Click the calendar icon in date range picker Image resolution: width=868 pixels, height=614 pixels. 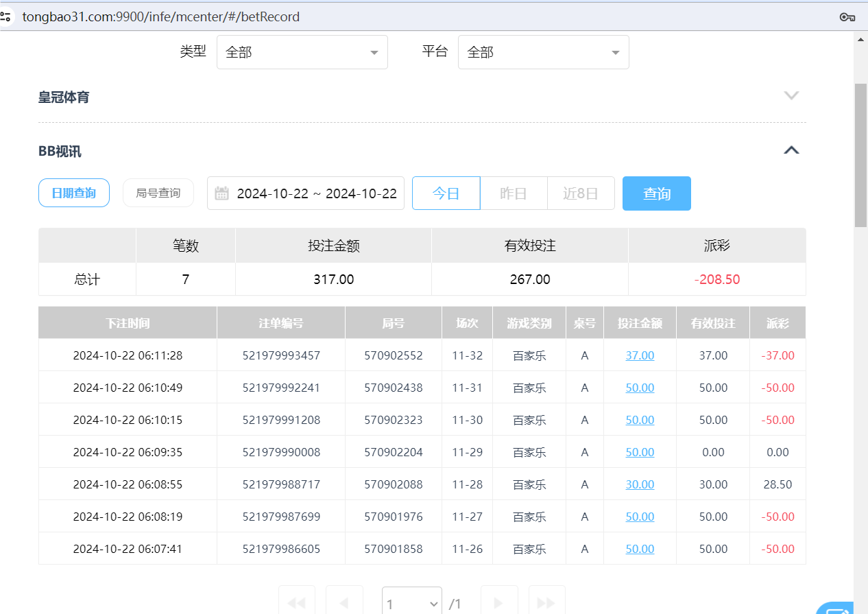221,193
